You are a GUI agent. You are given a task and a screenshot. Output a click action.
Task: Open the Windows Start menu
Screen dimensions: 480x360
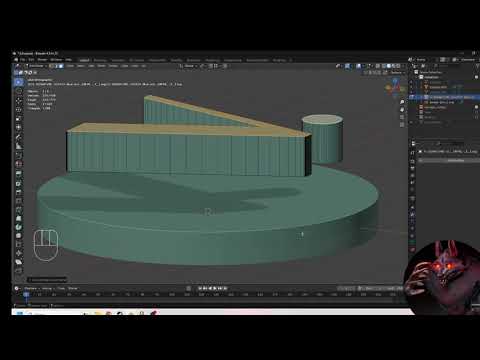pyautogui.click(x=20, y=313)
